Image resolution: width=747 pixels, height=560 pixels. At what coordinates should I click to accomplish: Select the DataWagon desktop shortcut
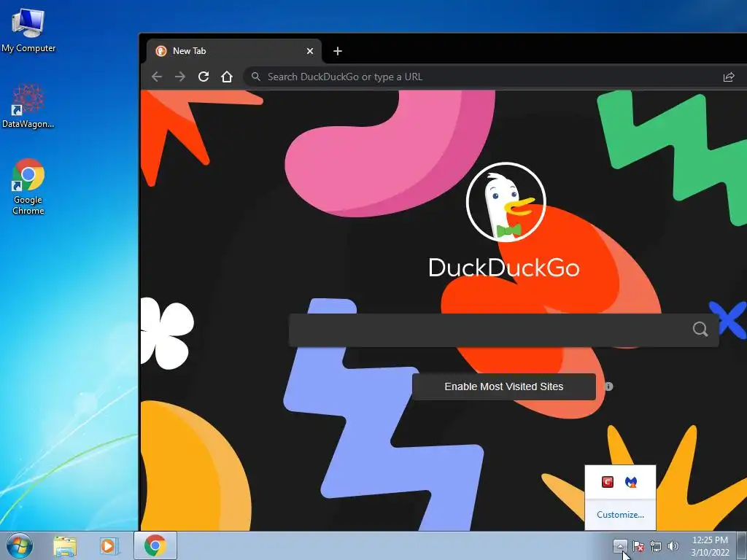28,106
